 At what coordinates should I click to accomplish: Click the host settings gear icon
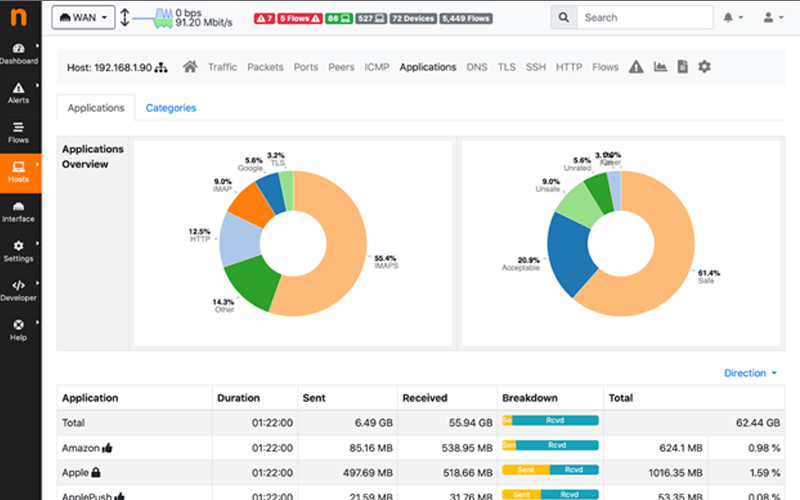click(704, 67)
